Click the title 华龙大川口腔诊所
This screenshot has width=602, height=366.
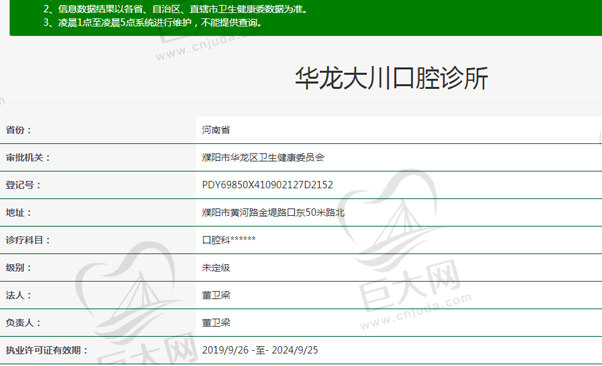click(391, 78)
